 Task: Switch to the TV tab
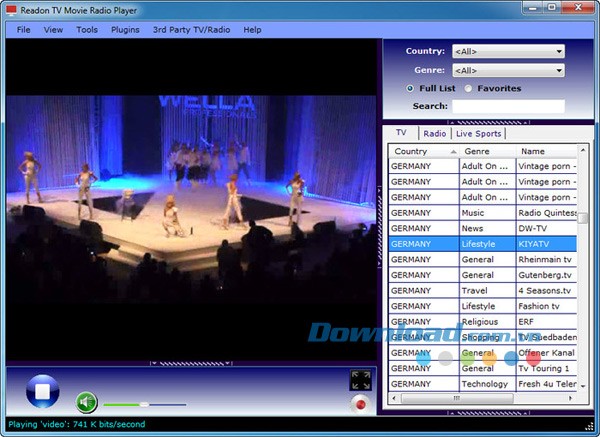(x=401, y=133)
